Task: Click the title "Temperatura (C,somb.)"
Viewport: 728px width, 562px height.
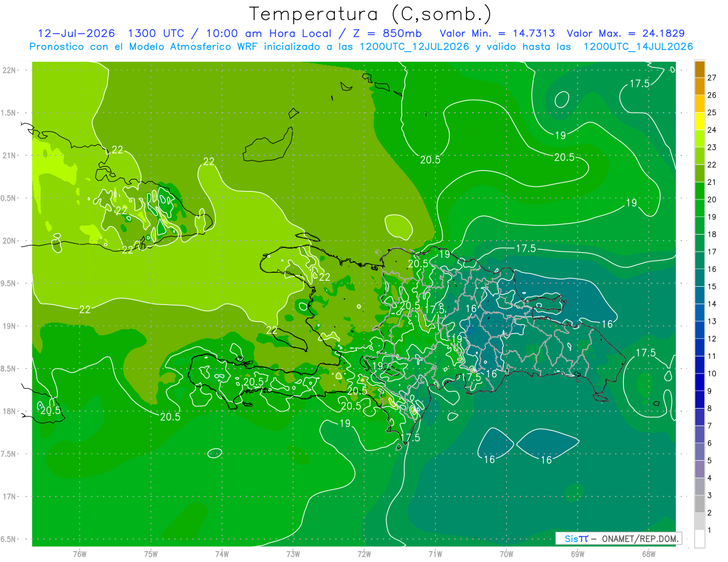Action: (x=371, y=13)
